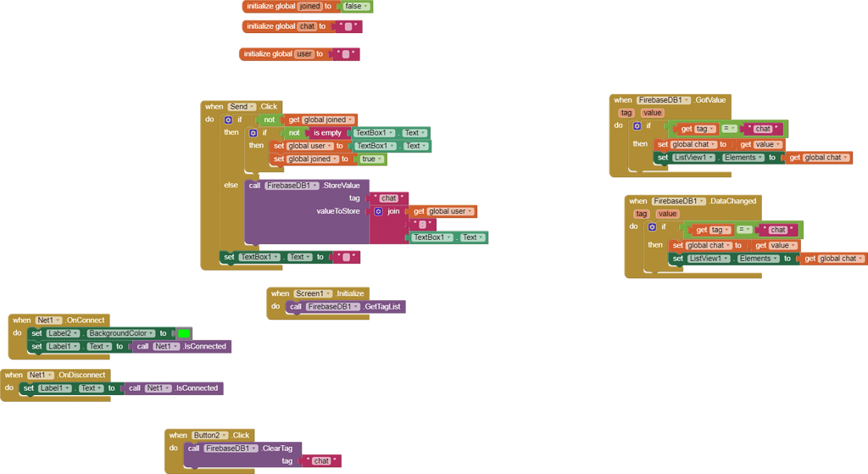Open Screen1 dropdown in Initialize event
Screen dimensions: 868x474
coord(313,293)
